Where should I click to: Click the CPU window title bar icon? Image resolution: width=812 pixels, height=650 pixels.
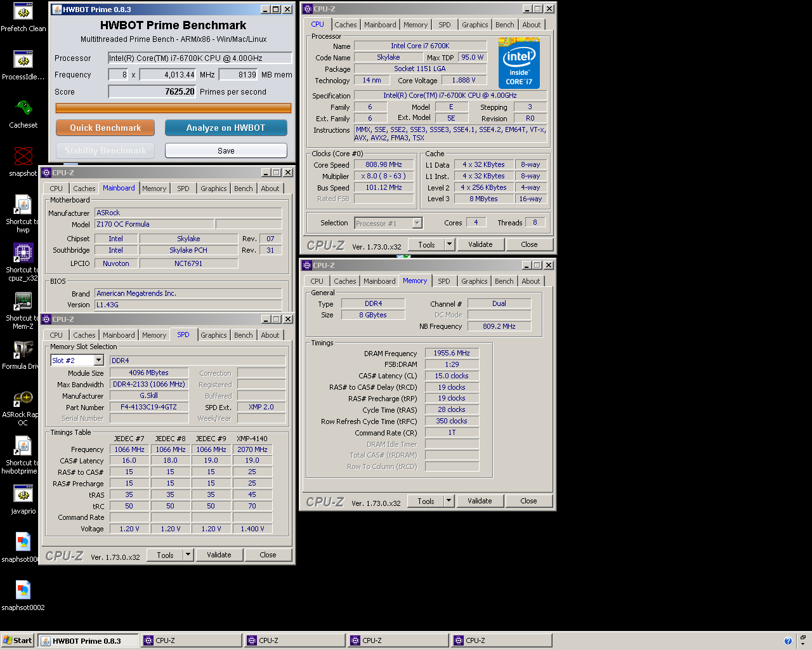[308, 9]
